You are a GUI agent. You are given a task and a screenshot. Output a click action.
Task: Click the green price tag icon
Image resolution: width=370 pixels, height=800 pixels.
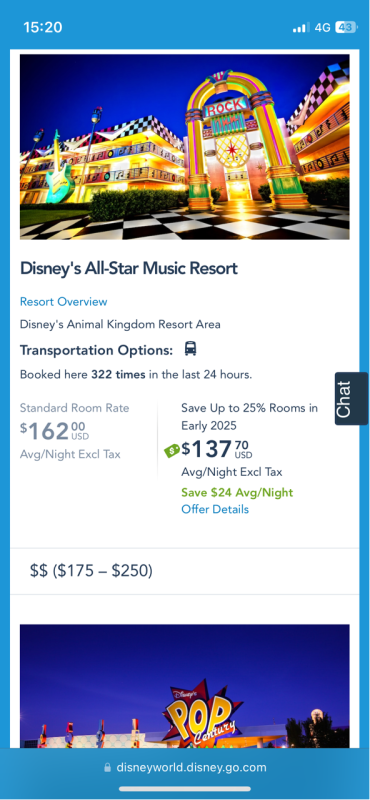(171, 451)
